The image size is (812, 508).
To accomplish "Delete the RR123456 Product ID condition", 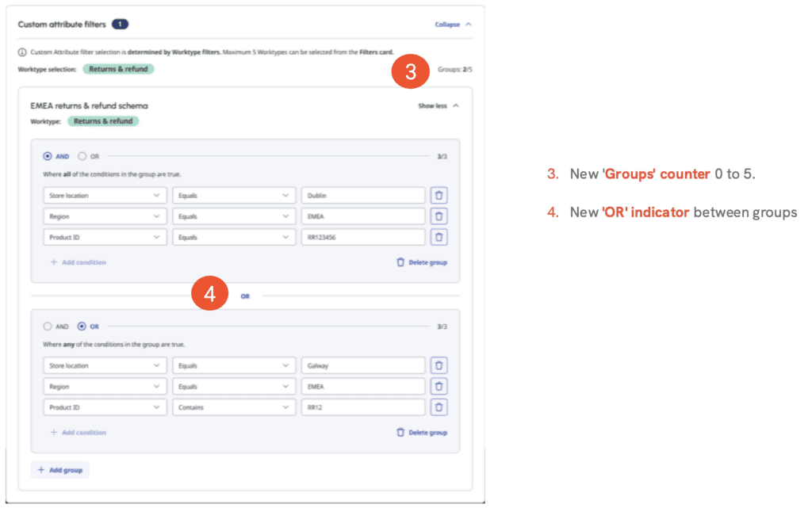I will 439,237.
